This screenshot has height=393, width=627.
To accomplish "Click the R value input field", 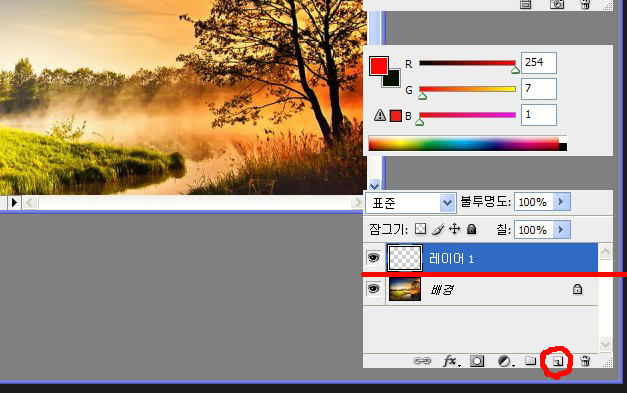I will click(539, 63).
